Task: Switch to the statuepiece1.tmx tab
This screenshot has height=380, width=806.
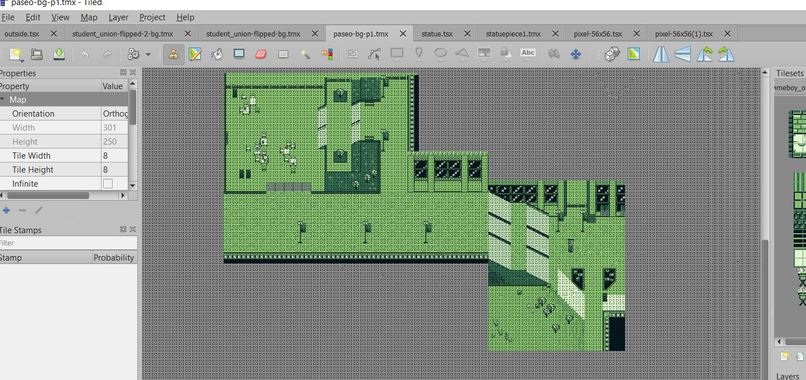Action: tap(513, 33)
